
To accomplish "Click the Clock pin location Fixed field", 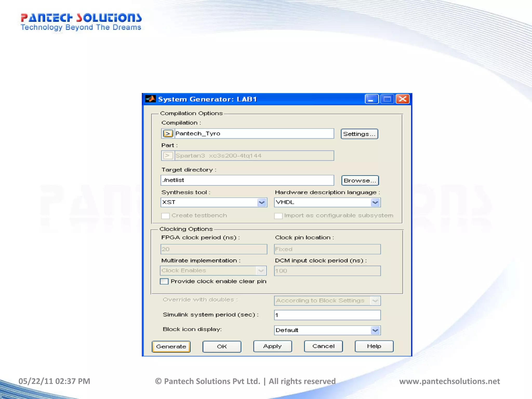I will point(327,249).
